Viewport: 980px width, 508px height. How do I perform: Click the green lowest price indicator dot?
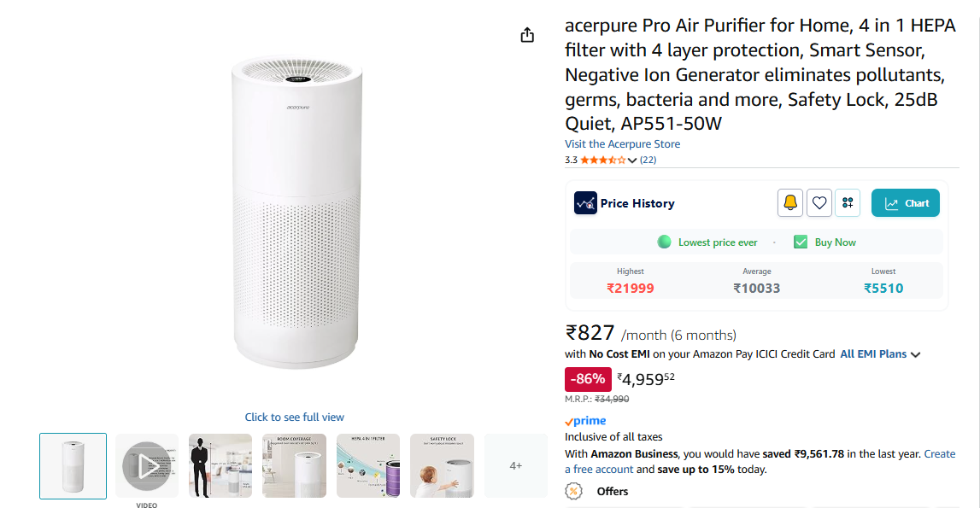[x=664, y=242]
